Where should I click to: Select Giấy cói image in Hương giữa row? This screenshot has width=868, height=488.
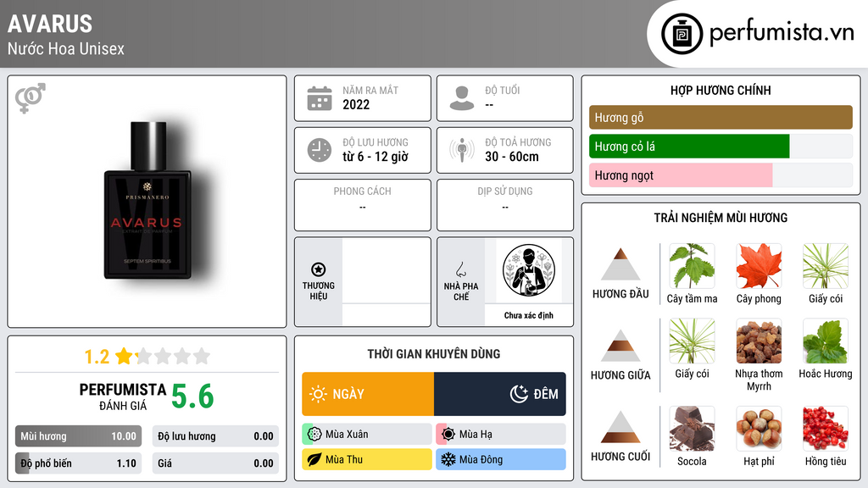click(x=692, y=341)
